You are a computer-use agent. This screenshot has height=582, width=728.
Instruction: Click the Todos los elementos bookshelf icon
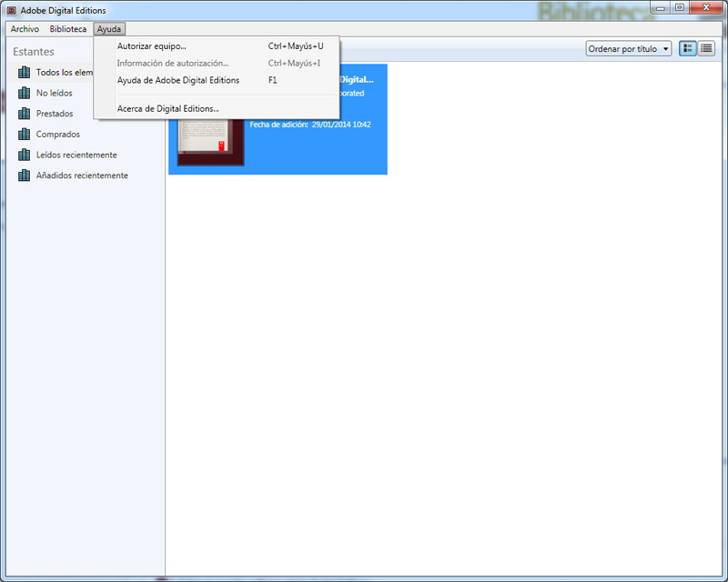click(x=25, y=73)
